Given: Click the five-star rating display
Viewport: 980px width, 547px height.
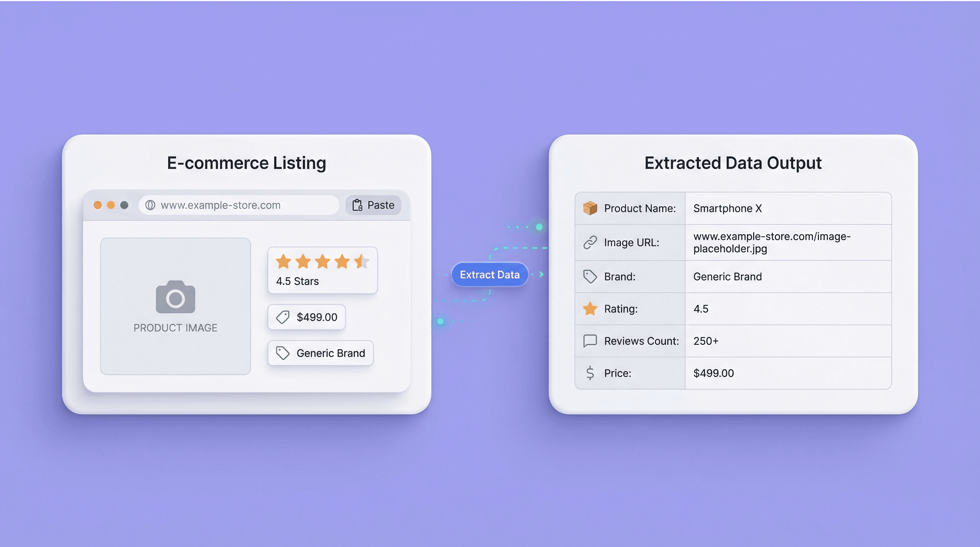Looking at the screenshot, I should [x=322, y=262].
